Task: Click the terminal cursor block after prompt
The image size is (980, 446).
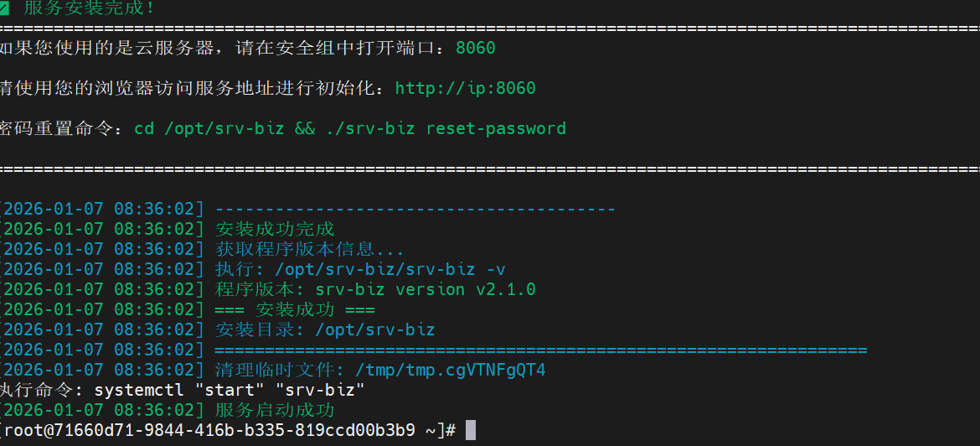Action: point(470,430)
